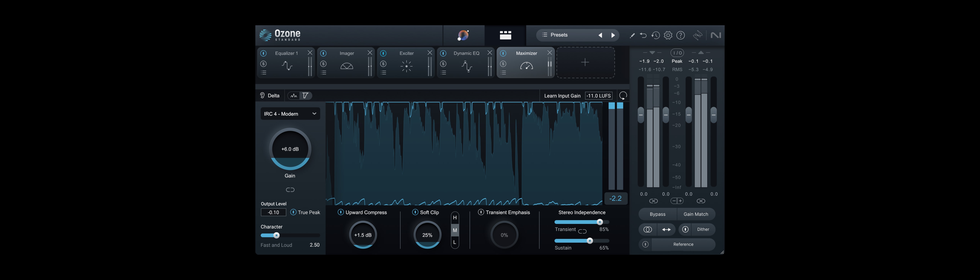This screenshot has height=280, width=980.
Task: Solo the Equalizer 1 module
Action: (x=263, y=64)
